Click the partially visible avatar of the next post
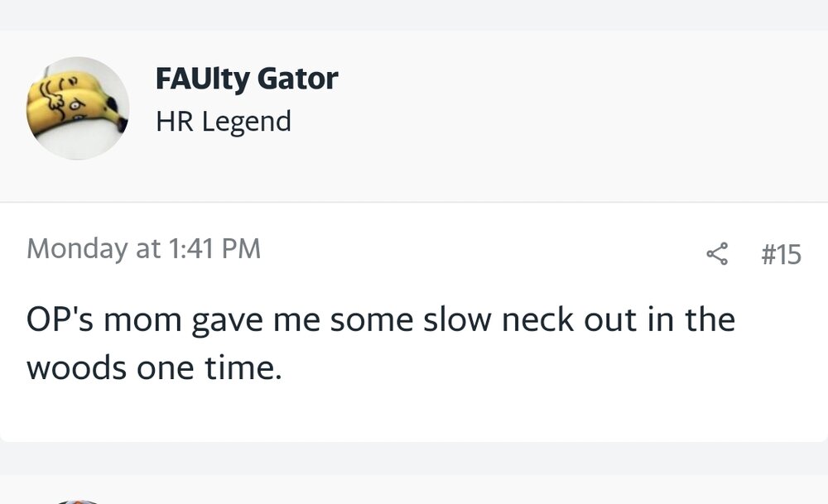Image resolution: width=828 pixels, height=504 pixels. click(76, 500)
